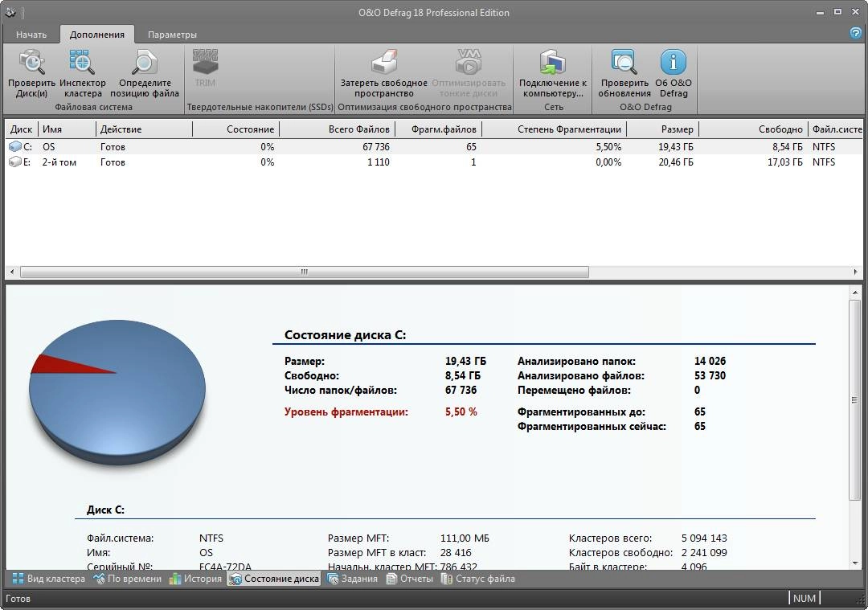Open Подключение к компьютеру

click(552, 74)
